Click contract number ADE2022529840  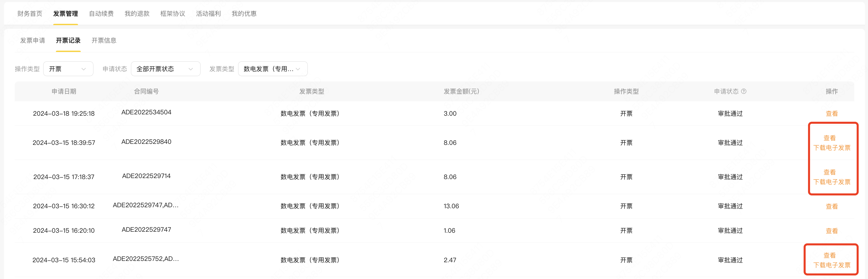(x=146, y=142)
